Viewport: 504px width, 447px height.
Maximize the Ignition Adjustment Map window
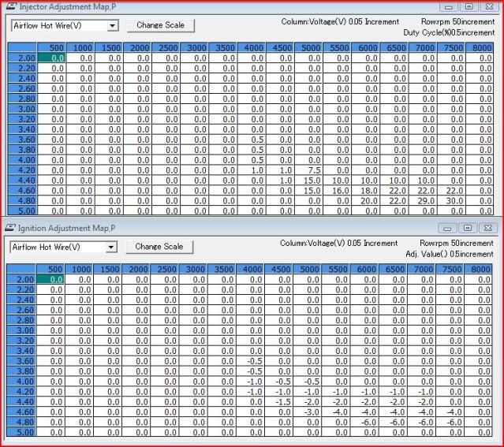tap(468, 228)
